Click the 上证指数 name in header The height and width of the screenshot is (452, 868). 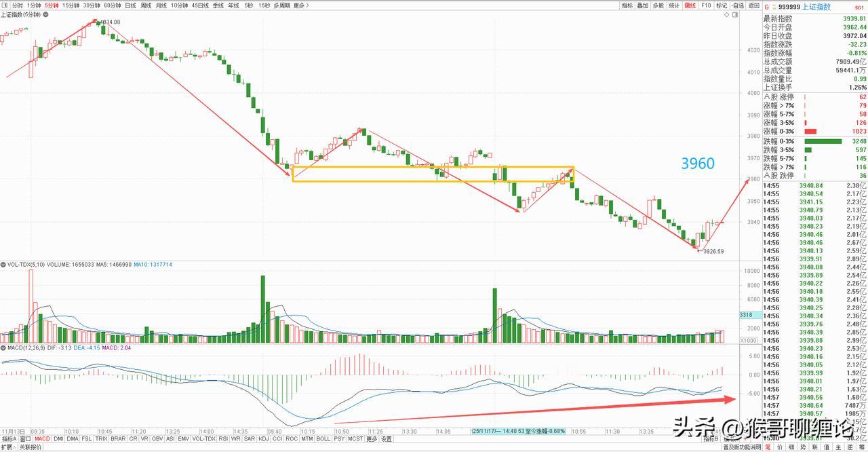click(816, 7)
